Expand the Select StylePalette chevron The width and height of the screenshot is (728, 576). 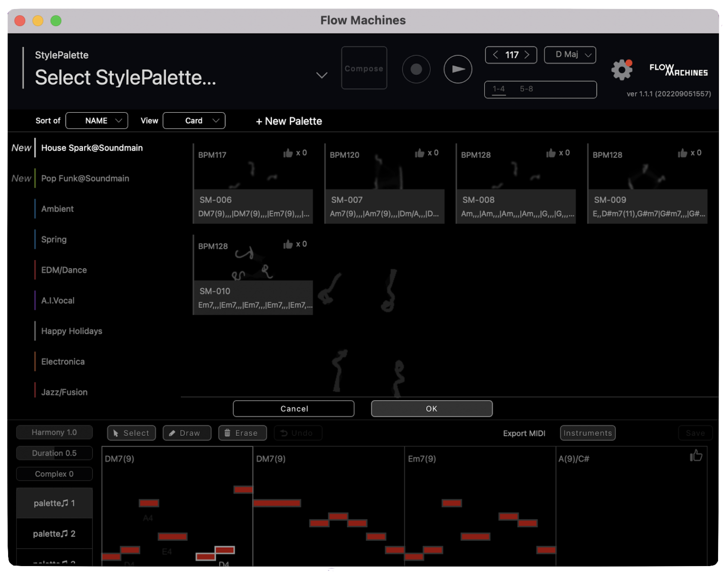(x=321, y=75)
